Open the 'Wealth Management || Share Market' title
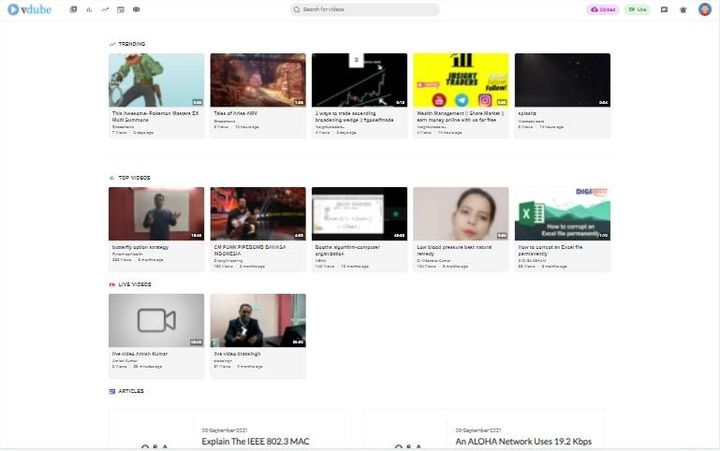The image size is (720, 451). click(x=460, y=116)
